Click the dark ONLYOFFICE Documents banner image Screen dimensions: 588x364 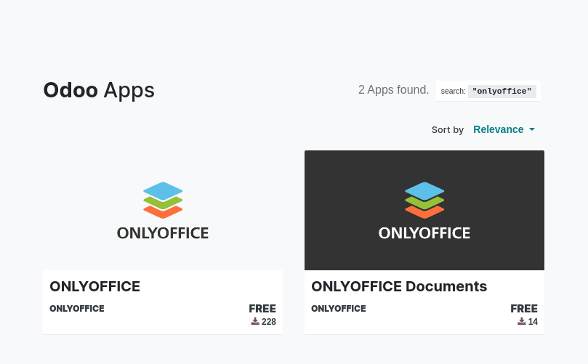424,210
